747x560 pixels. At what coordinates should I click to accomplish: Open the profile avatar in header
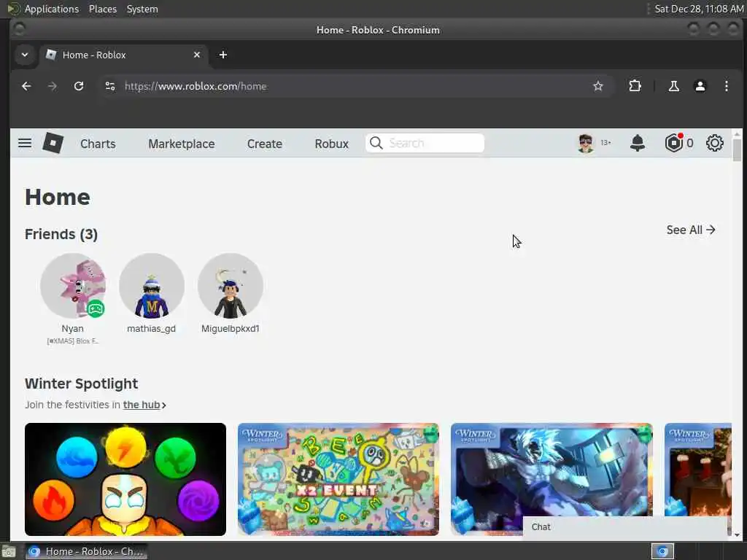(586, 143)
